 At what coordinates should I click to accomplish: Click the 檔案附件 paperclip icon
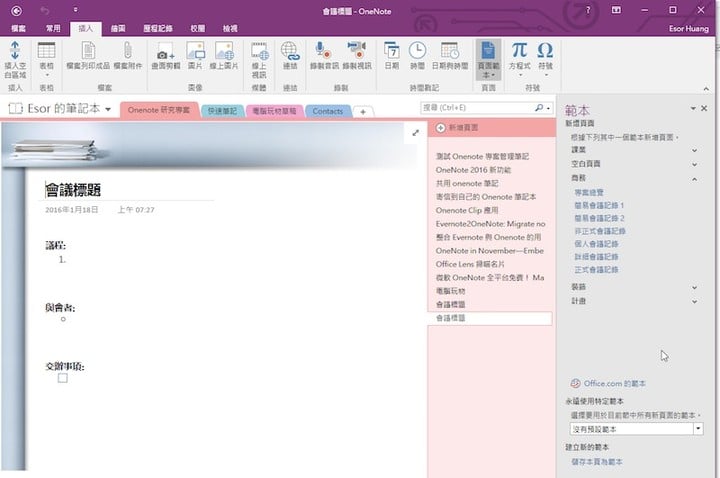click(128, 52)
